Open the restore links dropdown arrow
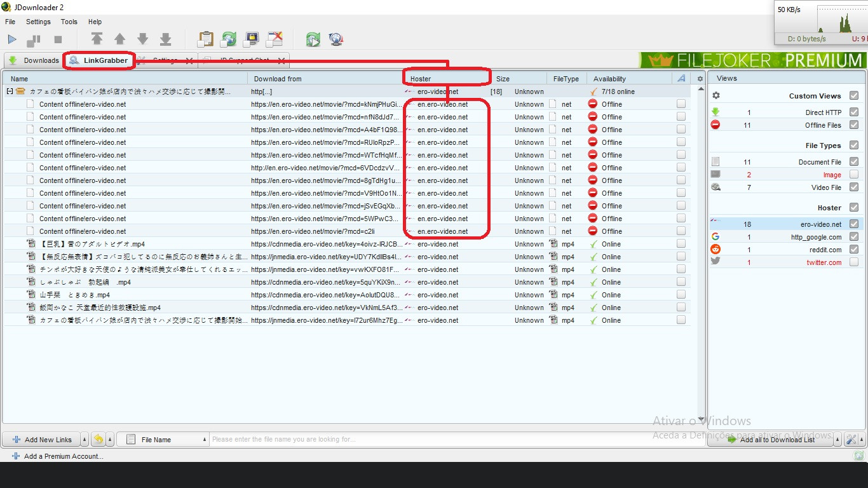This screenshot has width=868, height=488. tap(109, 439)
